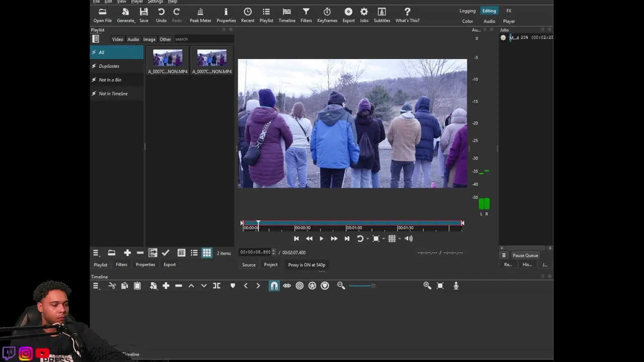Create a marker in the timeline

232,286
